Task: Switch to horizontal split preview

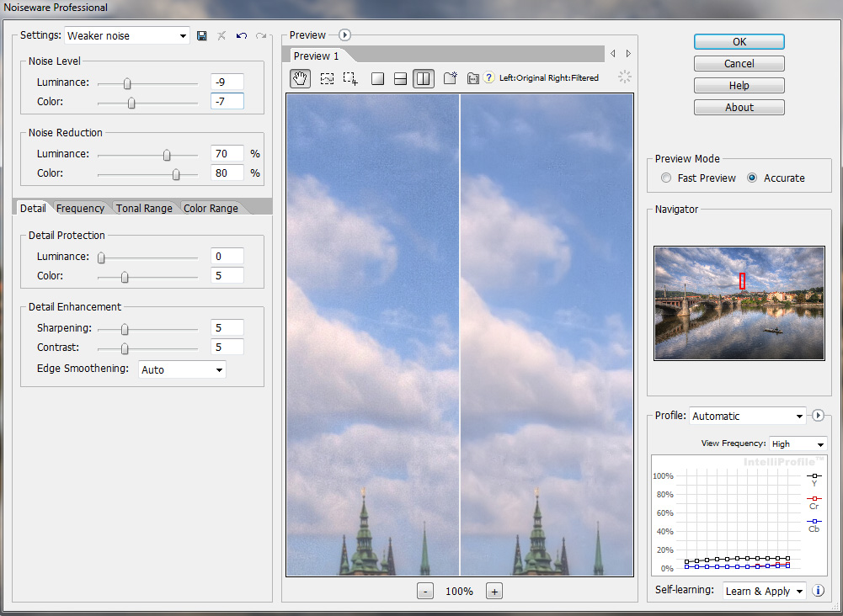Action: [x=401, y=78]
